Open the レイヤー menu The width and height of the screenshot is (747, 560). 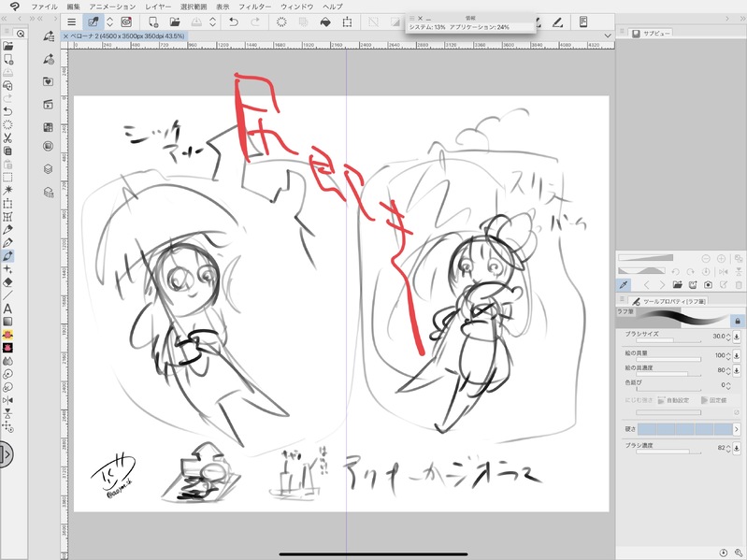[x=158, y=7]
